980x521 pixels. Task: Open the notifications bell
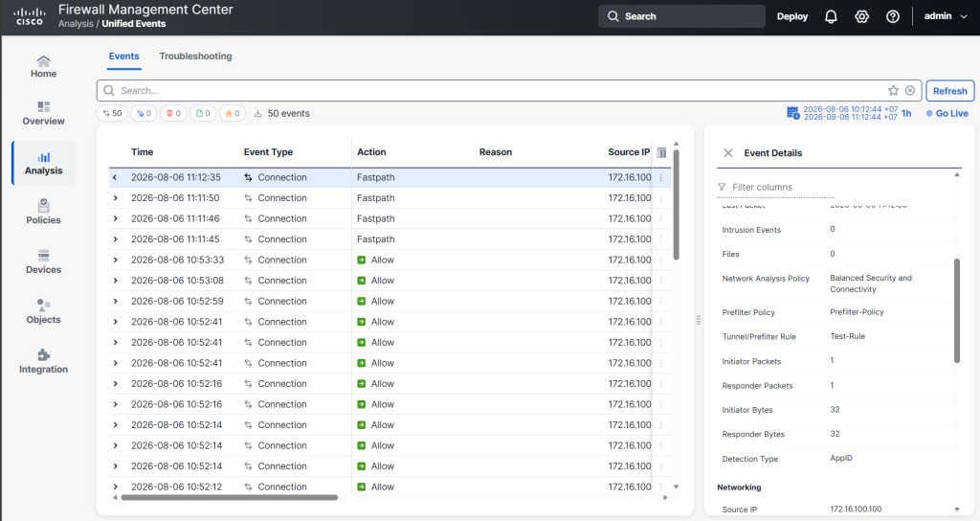(x=831, y=17)
